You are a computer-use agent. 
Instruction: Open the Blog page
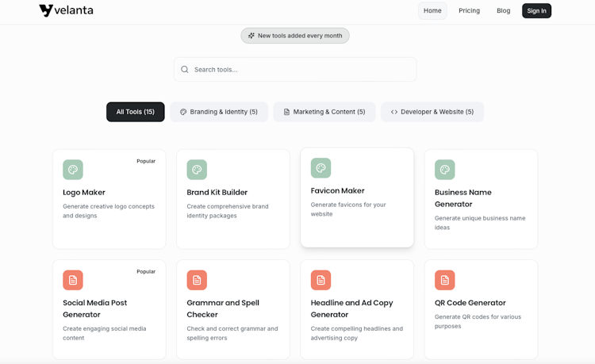pos(504,10)
